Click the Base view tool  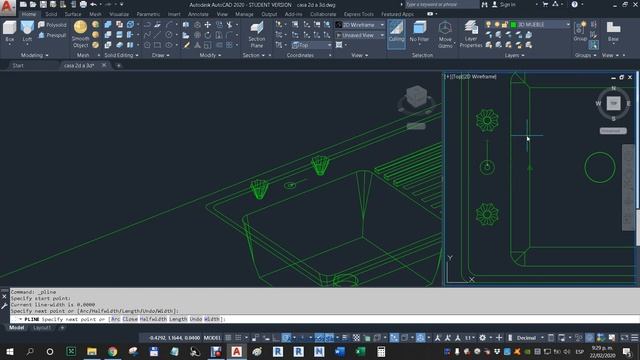tap(613, 32)
